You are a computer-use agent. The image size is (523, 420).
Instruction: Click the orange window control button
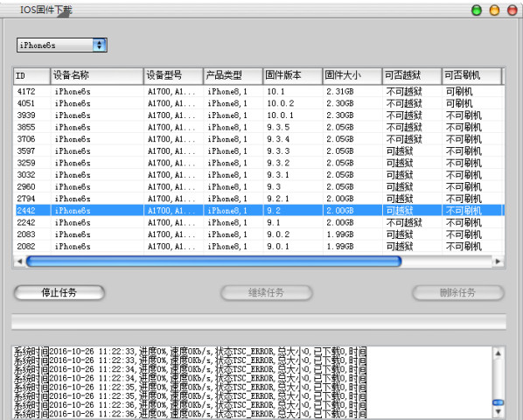point(494,10)
